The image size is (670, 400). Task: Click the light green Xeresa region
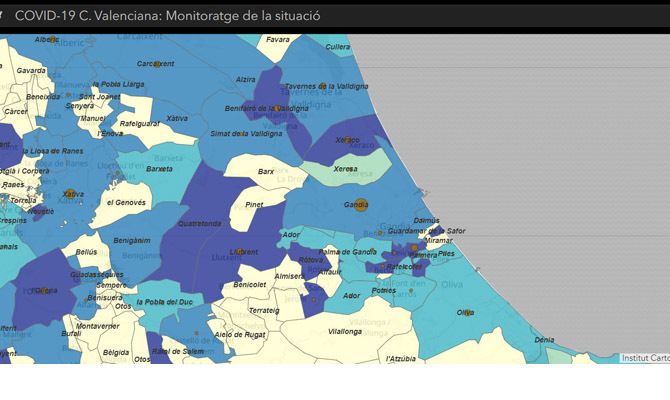(345, 169)
